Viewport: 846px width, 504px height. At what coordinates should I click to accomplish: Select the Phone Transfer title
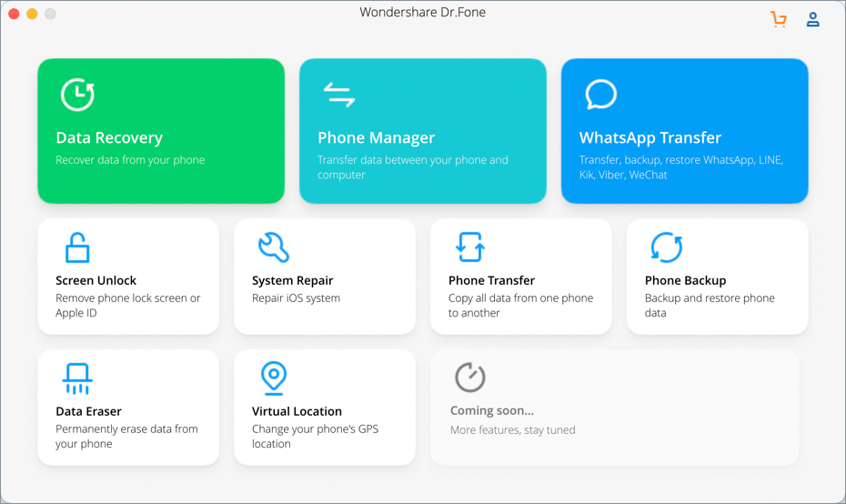tap(491, 280)
